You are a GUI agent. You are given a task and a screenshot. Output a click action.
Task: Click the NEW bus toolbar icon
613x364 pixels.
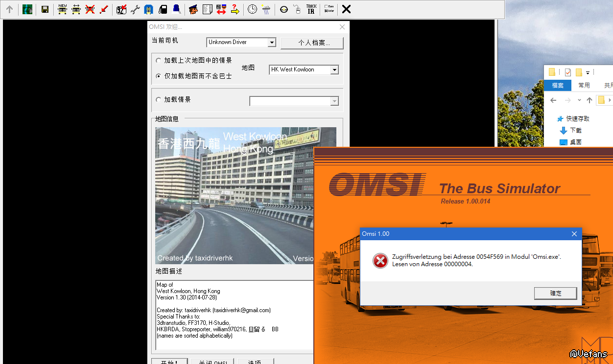click(62, 9)
